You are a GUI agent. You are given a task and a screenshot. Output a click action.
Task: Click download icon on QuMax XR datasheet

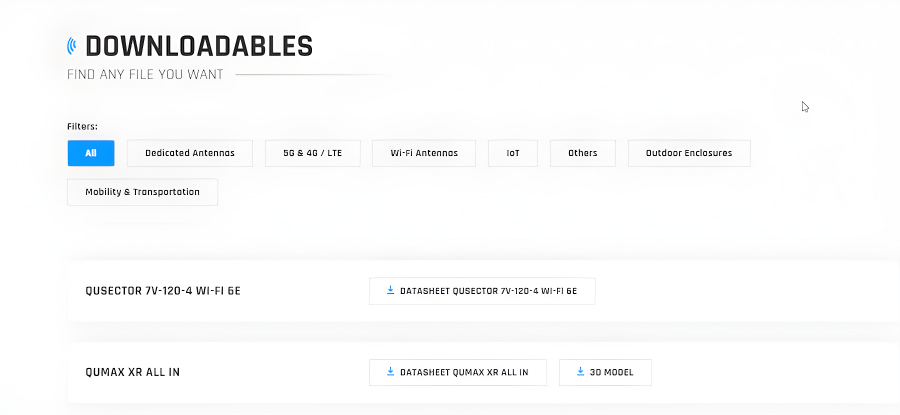[x=390, y=372]
